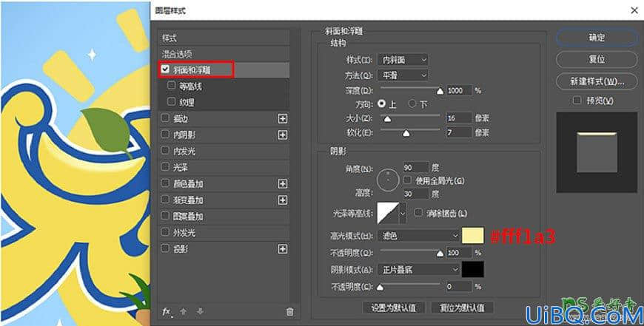This screenshot has width=644, height=326.
Task: Click shadow 不透明度 slider handle
Action: point(380,287)
